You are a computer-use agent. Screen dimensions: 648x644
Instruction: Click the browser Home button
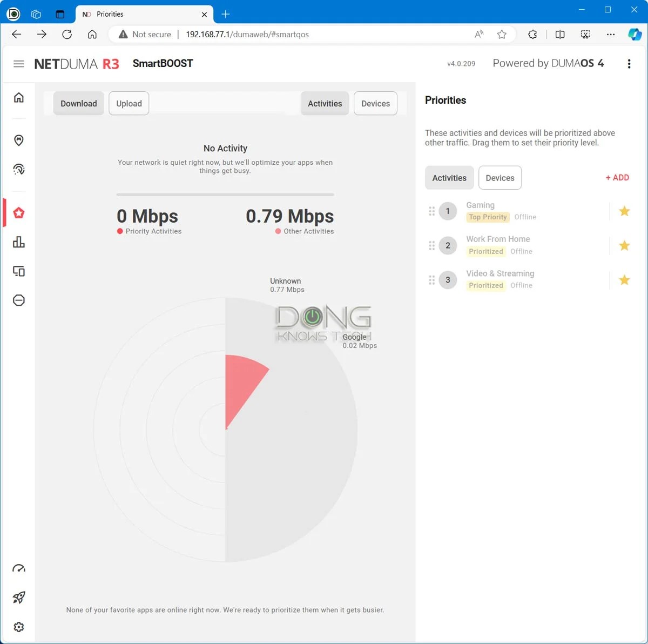(92, 34)
